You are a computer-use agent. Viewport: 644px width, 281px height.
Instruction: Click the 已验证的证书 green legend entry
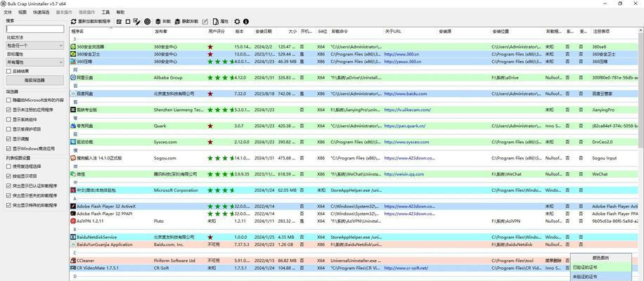pyautogui.click(x=601, y=268)
